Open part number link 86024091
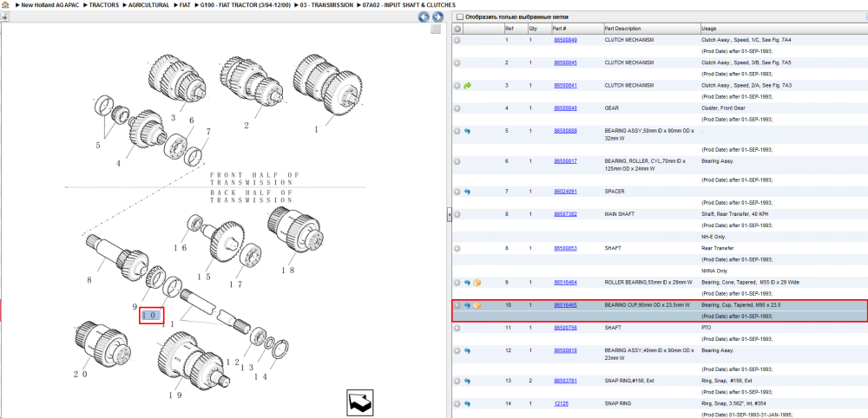Screen dimensions: 868x418 tap(565, 192)
